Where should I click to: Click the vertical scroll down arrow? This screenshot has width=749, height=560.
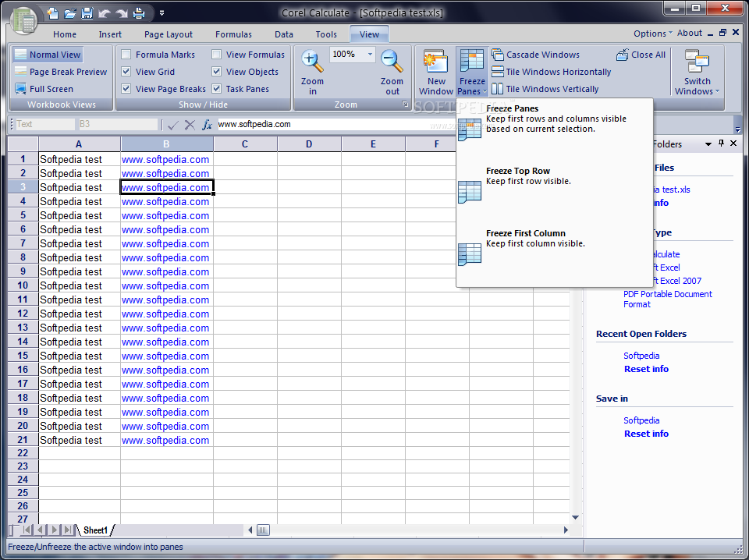point(576,518)
